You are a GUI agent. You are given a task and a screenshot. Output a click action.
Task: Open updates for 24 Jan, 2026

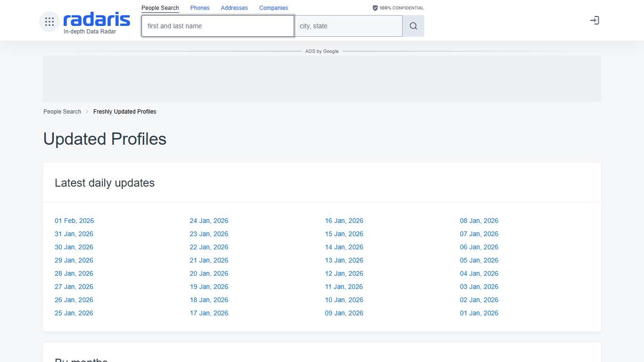(209, 221)
